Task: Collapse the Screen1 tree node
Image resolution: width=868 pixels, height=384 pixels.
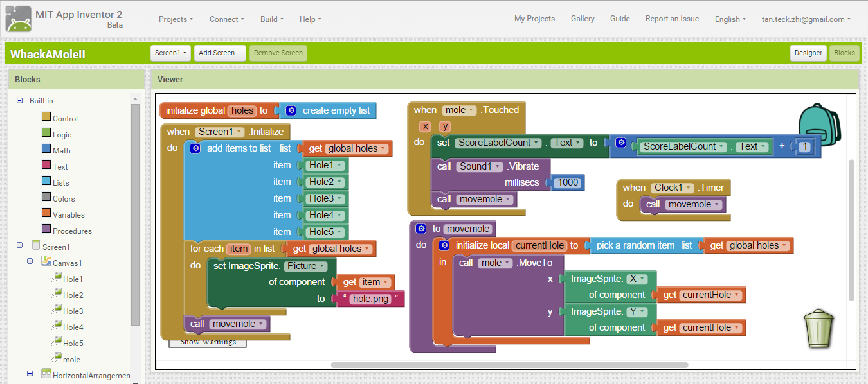Action: point(19,245)
